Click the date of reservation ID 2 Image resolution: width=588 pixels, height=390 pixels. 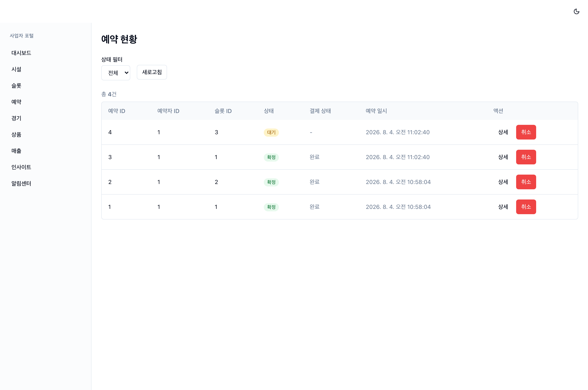[398, 182]
